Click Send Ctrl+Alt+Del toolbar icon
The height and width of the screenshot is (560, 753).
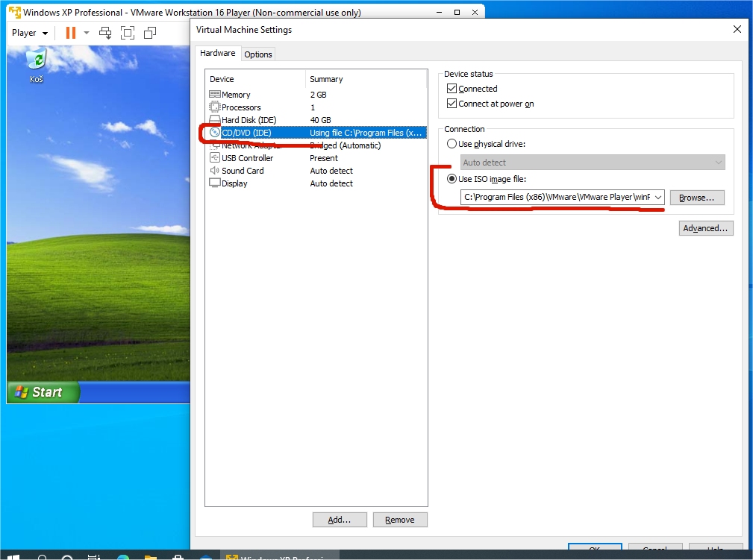(105, 33)
